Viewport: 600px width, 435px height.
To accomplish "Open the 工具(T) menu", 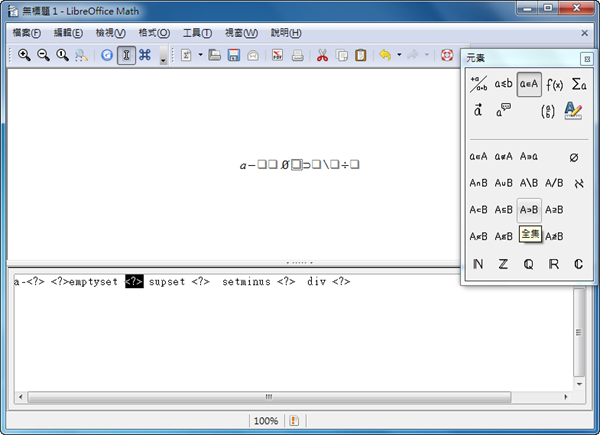I will 197,33.
